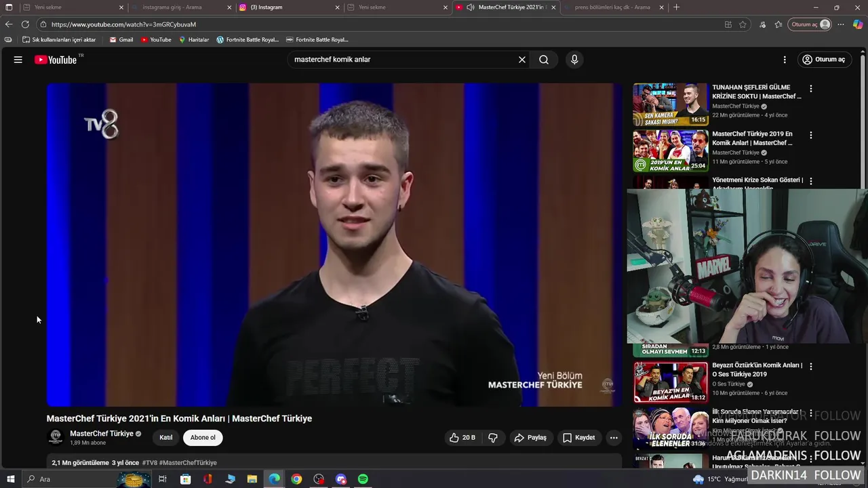
Task: Share the video using Paylaş
Action: (530, 438)
